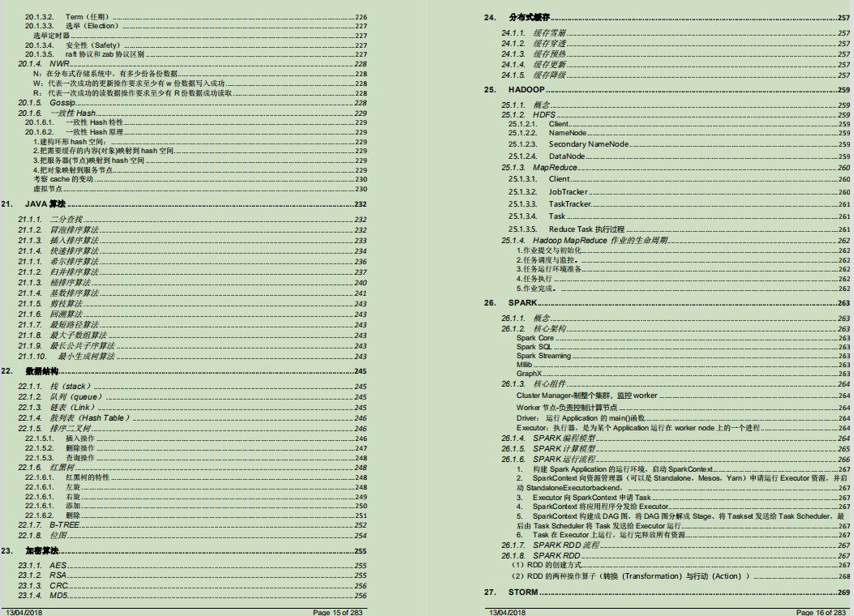Screen dimensions: 854x616
Task: Go to '21.1.4. 快速排序算法' entry
Action: pyautogui.click(x=192, y=251)
